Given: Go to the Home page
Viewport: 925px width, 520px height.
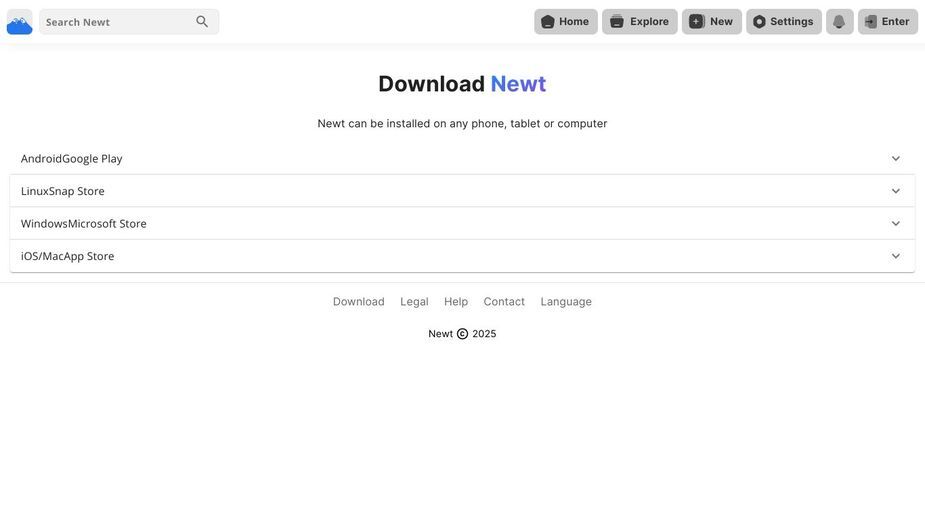Looking at the screenshot, I should (566, 22).
